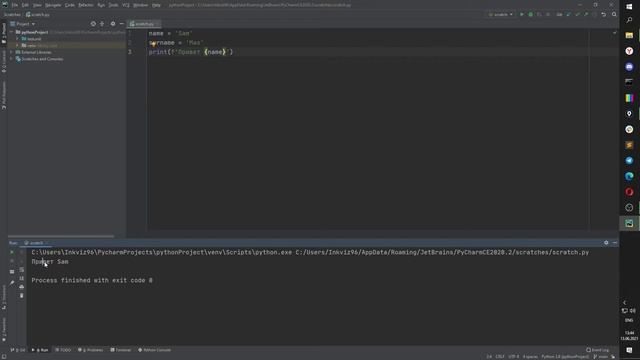This screenshot has height=360, width=640.
Task: Open the Event Log button
Action: click(x=598, y=350)
